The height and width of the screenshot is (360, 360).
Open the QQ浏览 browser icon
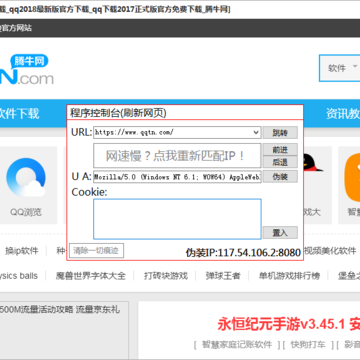25,178
